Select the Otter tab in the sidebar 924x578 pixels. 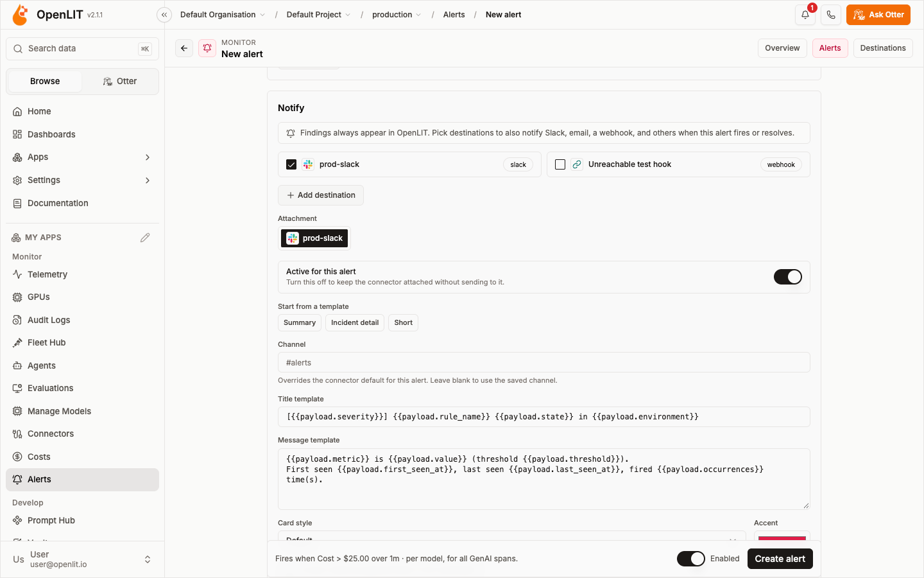click(x=120, y=82)
